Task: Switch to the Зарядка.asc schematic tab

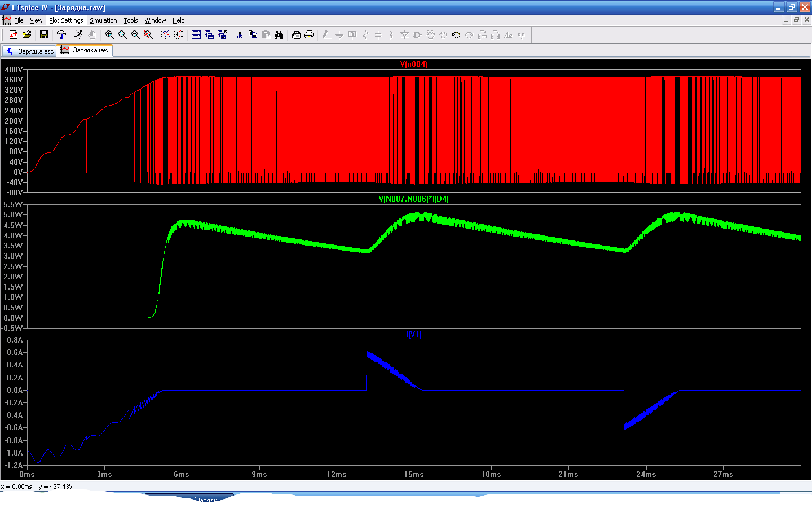Action: click(30, 51)
